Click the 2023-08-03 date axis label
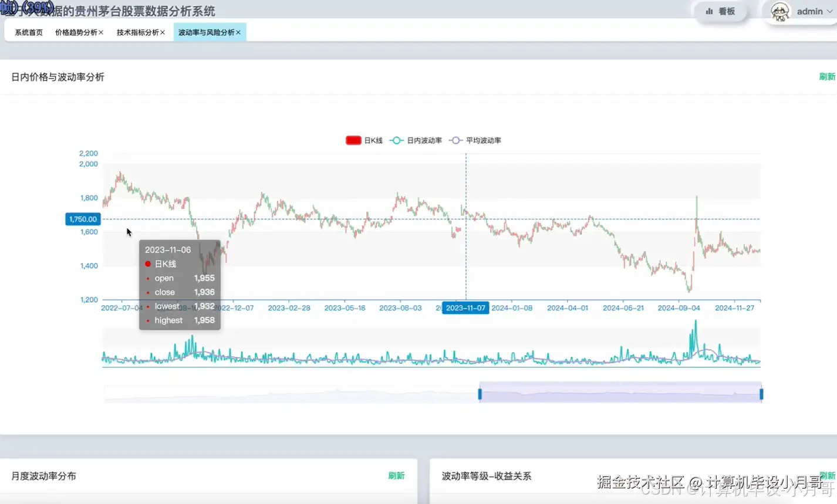This screenshot has width=837, height=504. (x=400, y=308)
